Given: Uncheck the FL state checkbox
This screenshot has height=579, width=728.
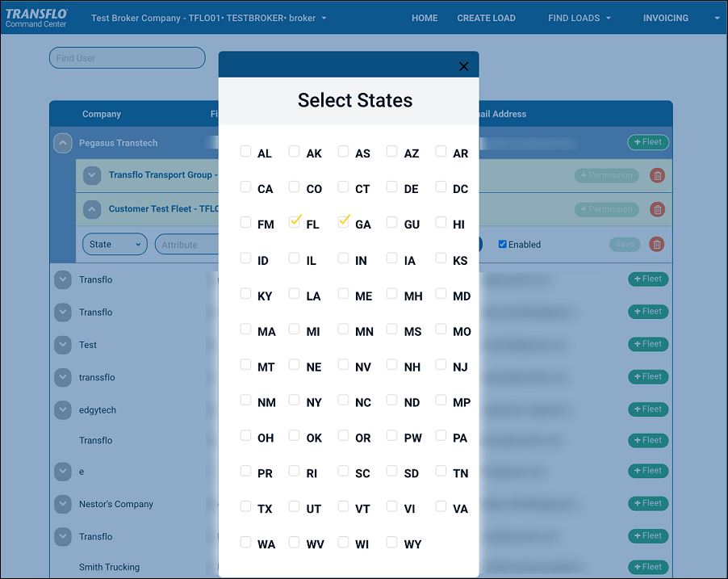Looking at the screenshot, I should pos(295,222).
